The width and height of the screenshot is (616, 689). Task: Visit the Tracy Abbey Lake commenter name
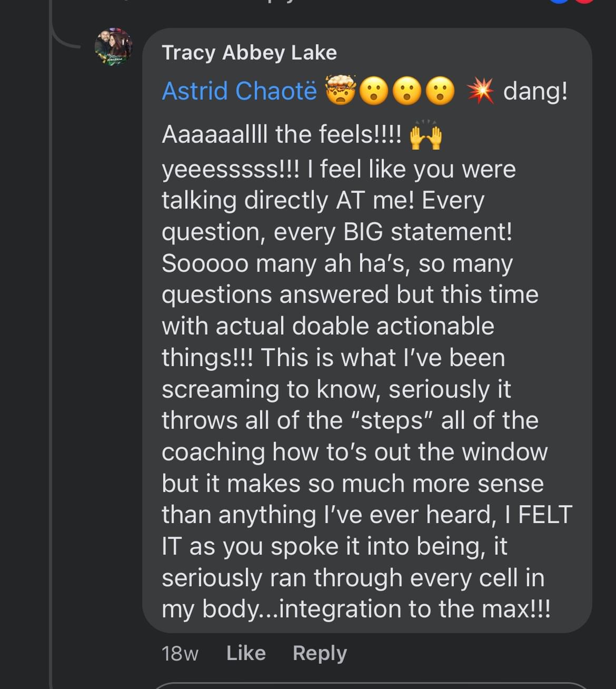point(249,53)
